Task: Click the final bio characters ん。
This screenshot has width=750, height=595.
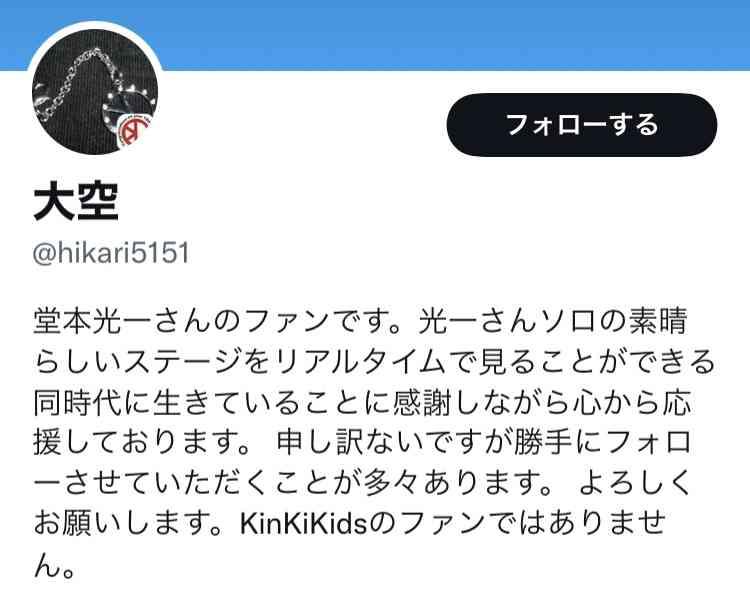Action: (x=54, y=566)
